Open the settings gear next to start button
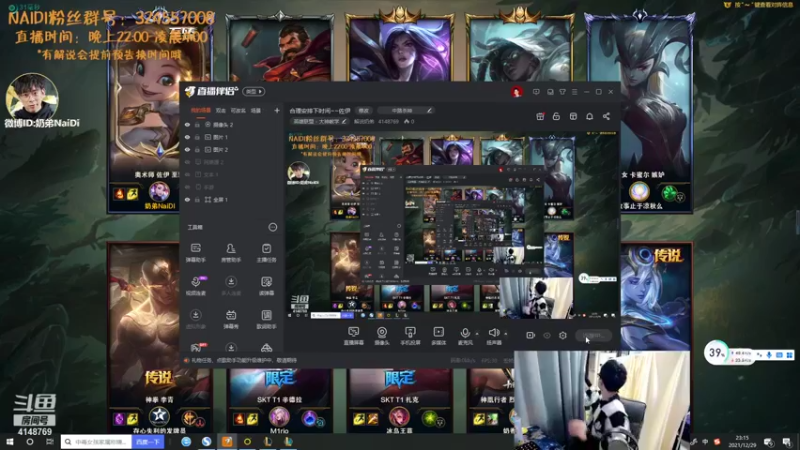Screen dimensions: 800x450 (x=563, y=335)
